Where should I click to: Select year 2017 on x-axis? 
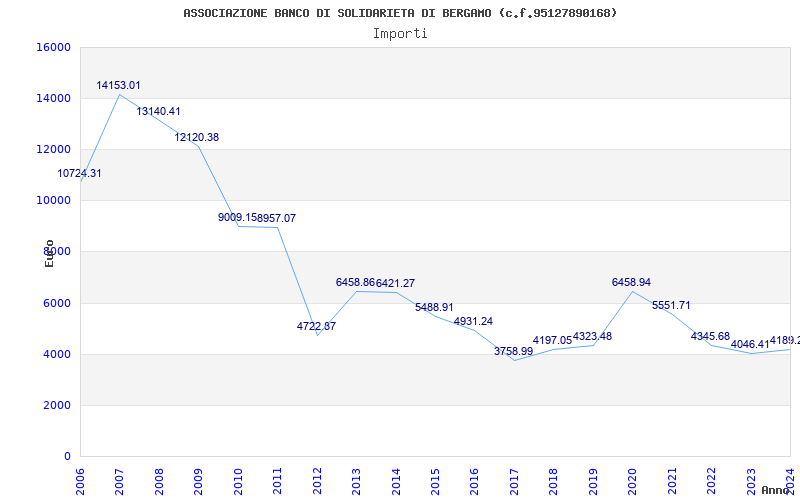514,481
